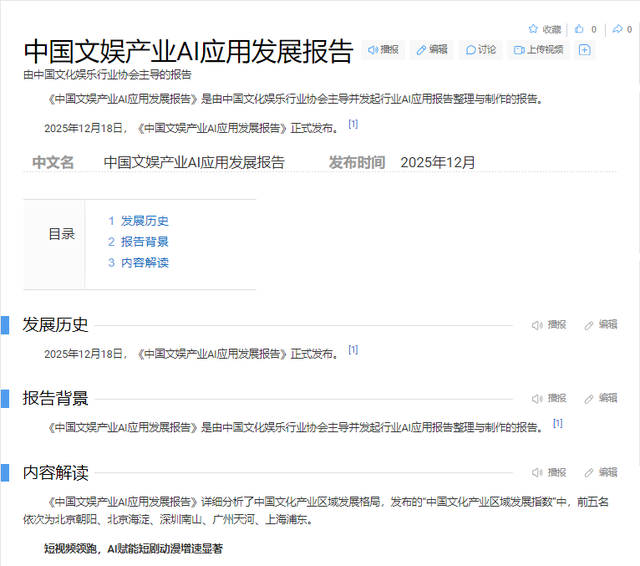This screenshot has height=566, width=640.
Task: Play 播报 audio for 报告背景 section
Action: click(x=549, y=398)
